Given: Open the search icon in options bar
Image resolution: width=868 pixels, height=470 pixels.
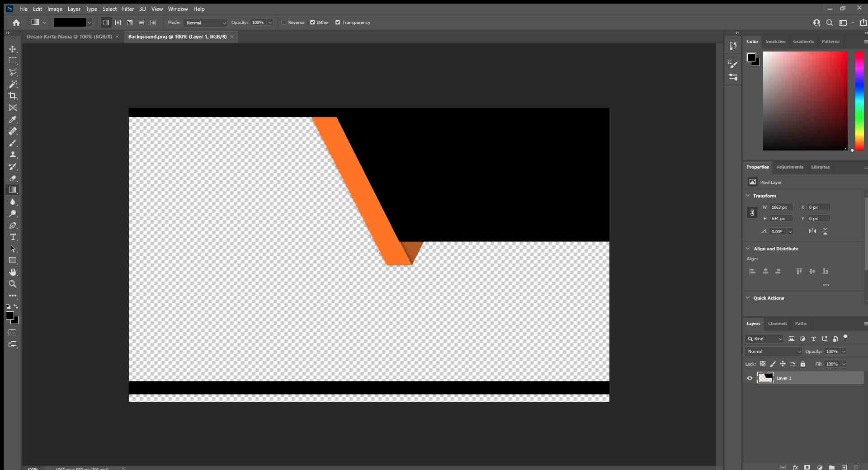Looking at the screenshot, I should pos(830,23).
